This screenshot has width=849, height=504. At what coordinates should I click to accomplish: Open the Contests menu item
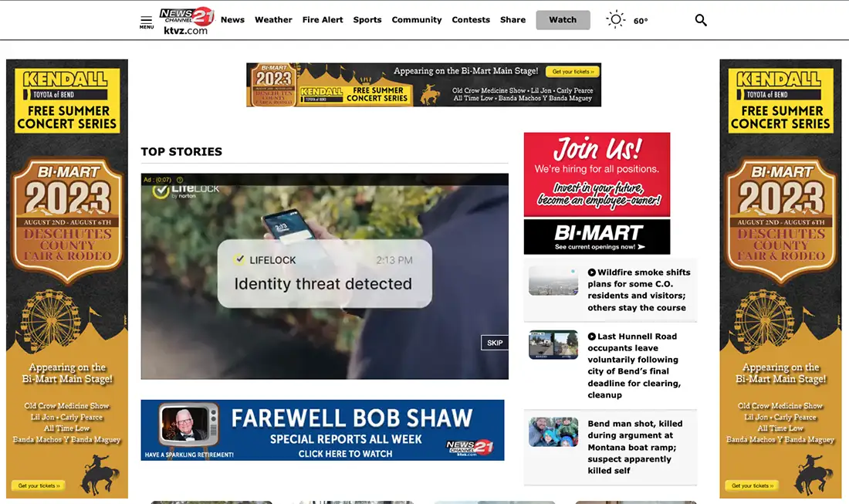point(471,19)
